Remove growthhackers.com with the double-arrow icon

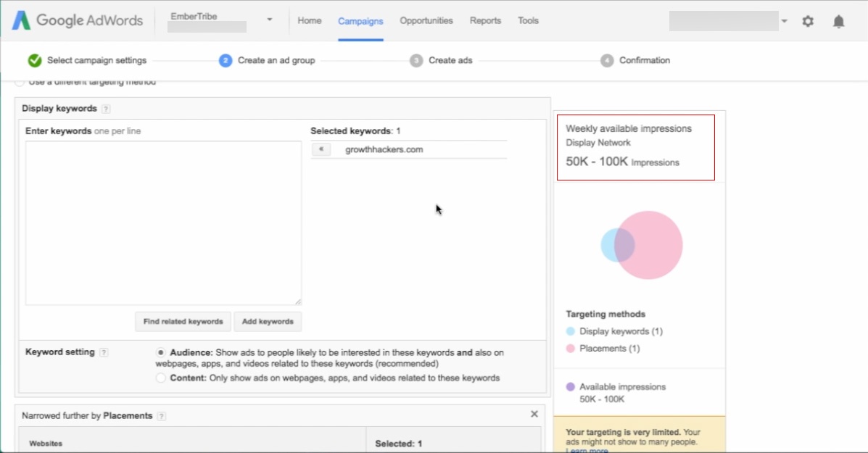pos(321,149)
